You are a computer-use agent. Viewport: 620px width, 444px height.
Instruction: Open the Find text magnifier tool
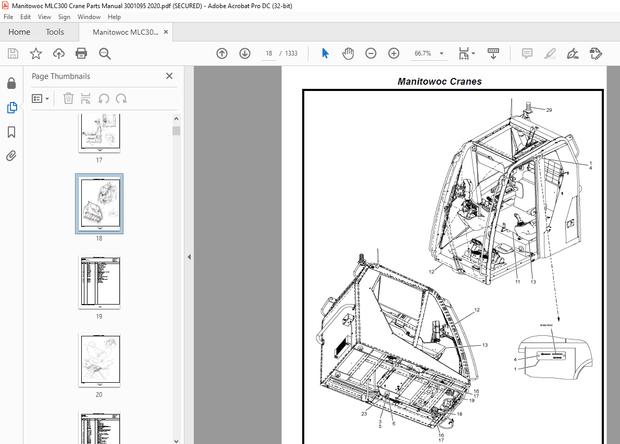pyautogui.click(x=105, y=53)
